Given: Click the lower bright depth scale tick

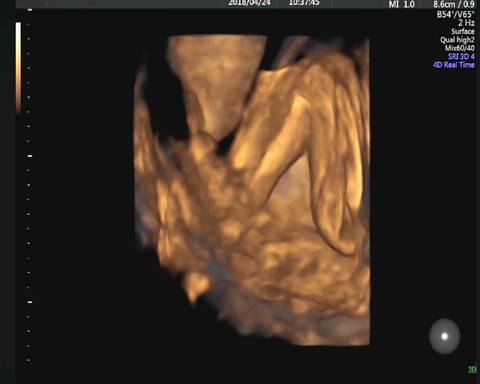Looking at the screenshot, I should pyautogui.click(x=30, y=302).
